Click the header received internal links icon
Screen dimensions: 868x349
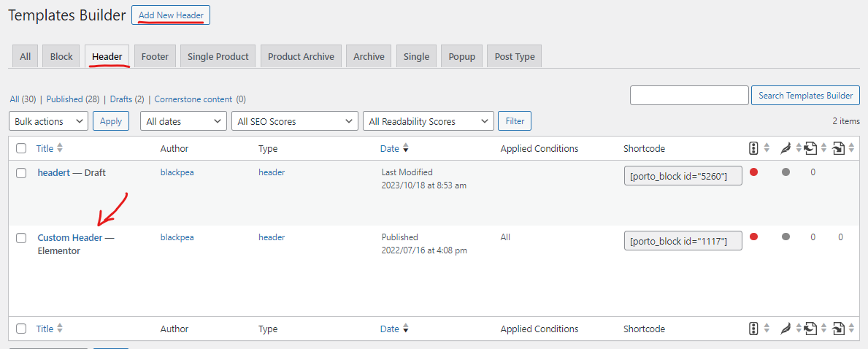838,148
